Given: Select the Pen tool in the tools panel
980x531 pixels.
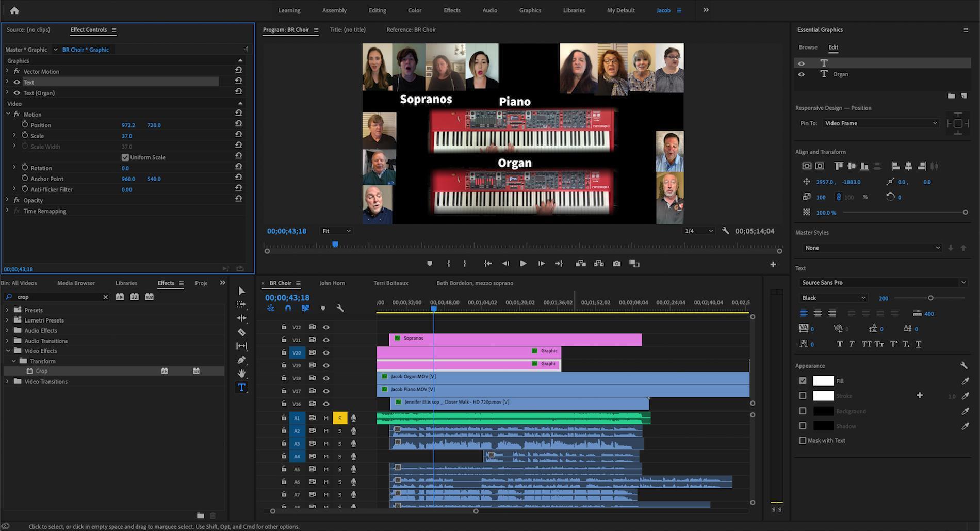Looking at the screenshot, I should [x=241, y=360].
